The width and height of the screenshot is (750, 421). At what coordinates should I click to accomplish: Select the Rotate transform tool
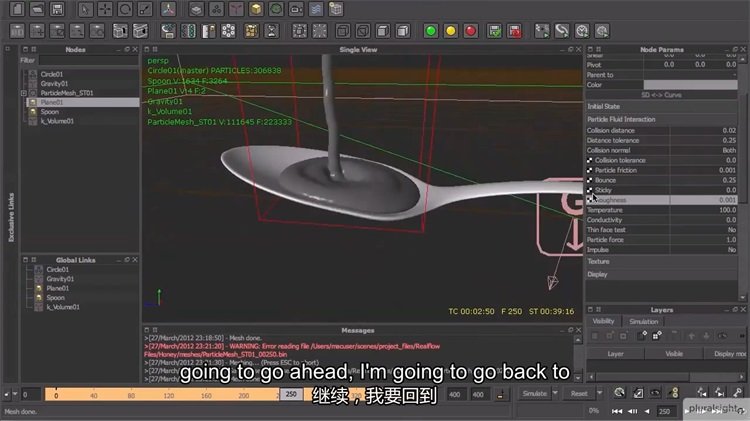(125, 9)
